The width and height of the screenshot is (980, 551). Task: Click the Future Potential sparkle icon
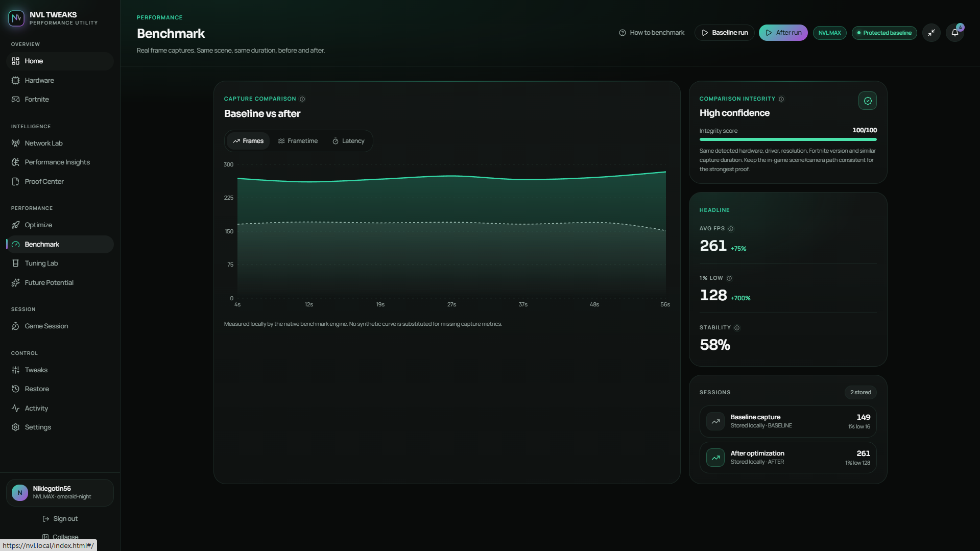click(16, 283)
